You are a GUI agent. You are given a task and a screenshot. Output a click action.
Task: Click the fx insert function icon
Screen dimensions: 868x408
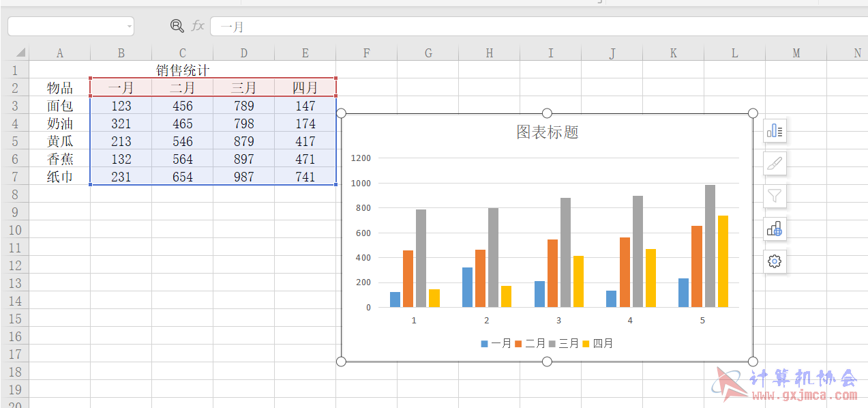[x=198, y=26]
